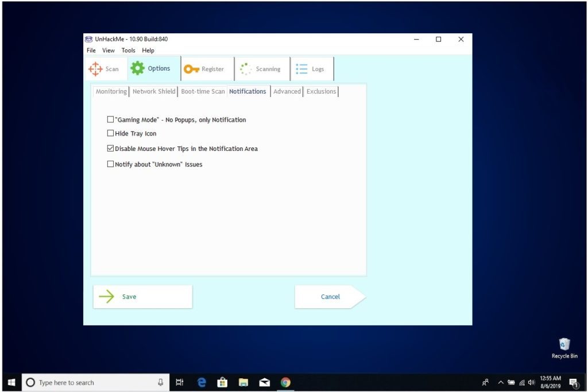Cancel the current changes

pyautogui.click(x=330, y=296)
